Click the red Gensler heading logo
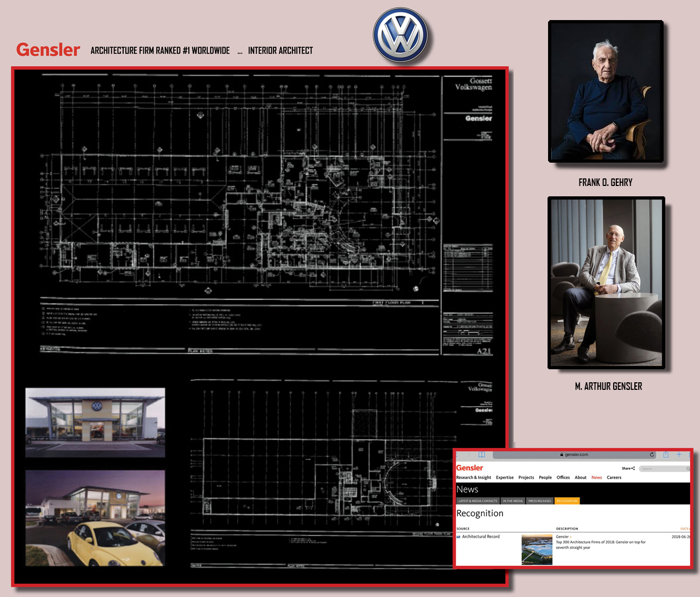The height and width of the screenshot is (597, 700). pos(48,50)
